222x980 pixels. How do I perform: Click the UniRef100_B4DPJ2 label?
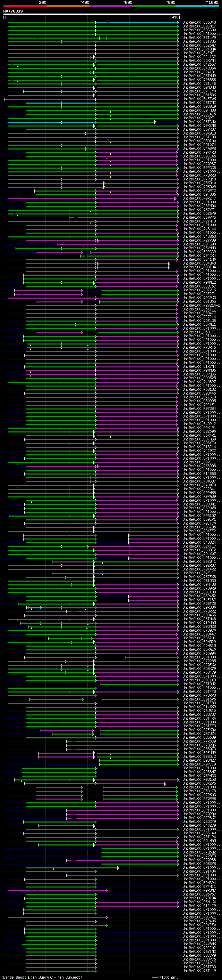click(199, 424)
